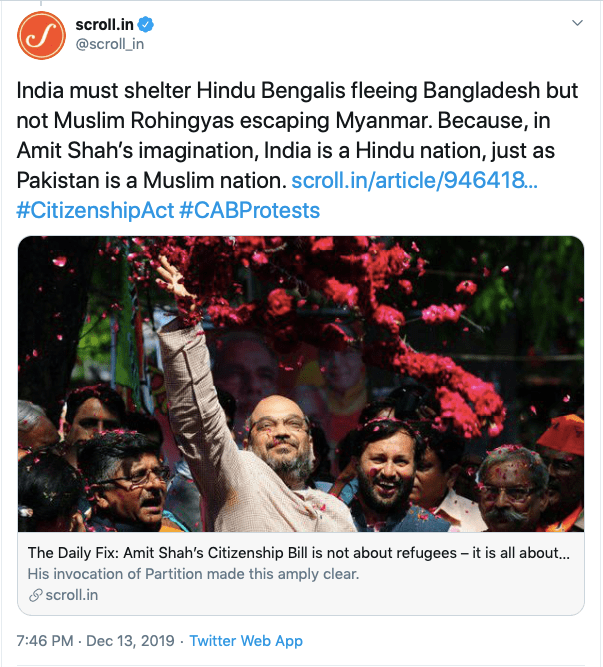The width and height of the screenshot is (603, 667).
Task: Click the @scroll_in handle
Action: coord(109,44)
